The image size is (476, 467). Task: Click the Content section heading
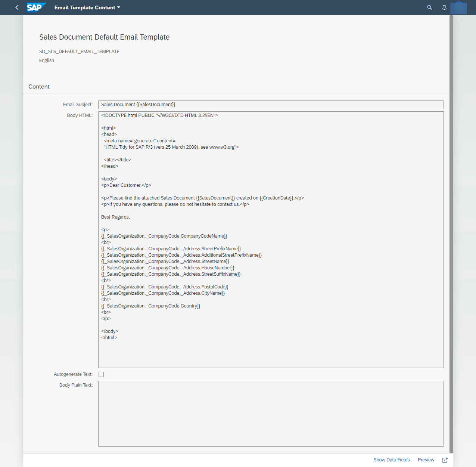coord(39,86)
